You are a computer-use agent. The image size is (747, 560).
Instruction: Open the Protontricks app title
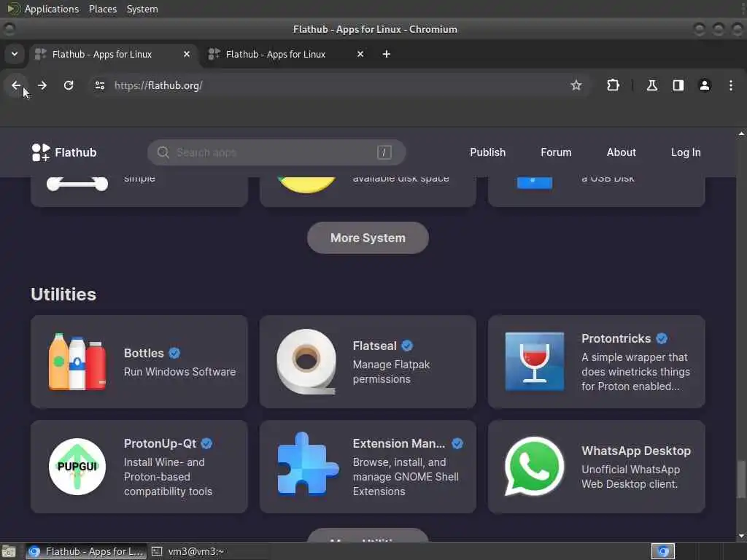coord(616,338)
